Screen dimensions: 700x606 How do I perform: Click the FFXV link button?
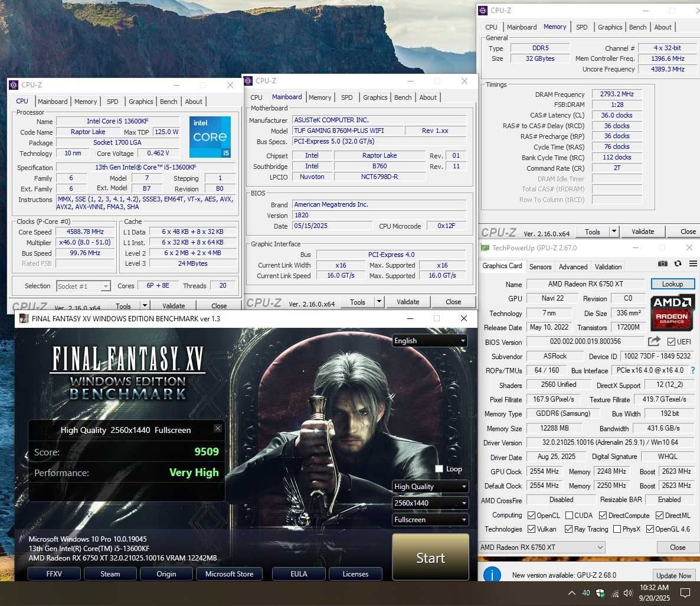click(54, 574)
